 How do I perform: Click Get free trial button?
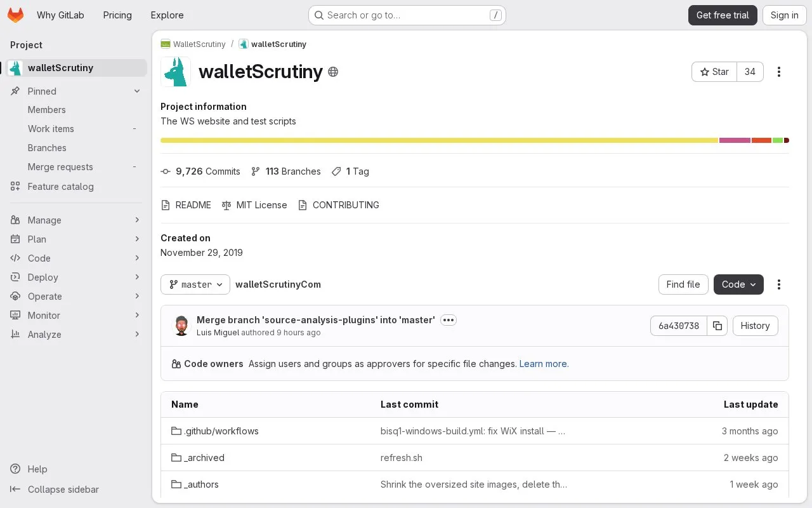[x=723, y=15]
